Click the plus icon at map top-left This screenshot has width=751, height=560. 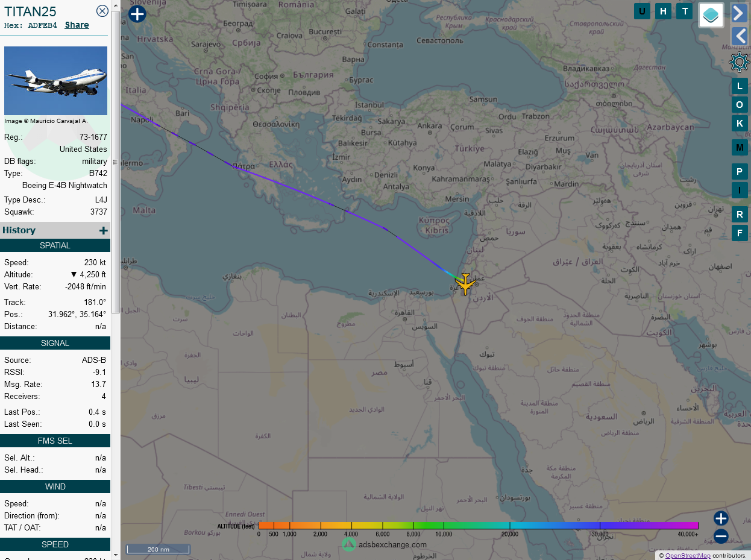tap(137, 13)
